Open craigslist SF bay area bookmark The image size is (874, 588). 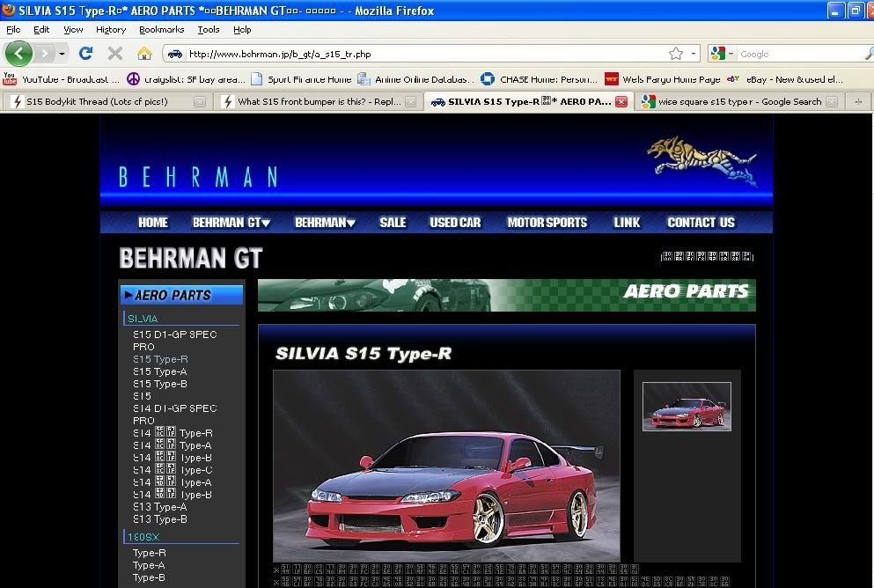click(186, 79)
